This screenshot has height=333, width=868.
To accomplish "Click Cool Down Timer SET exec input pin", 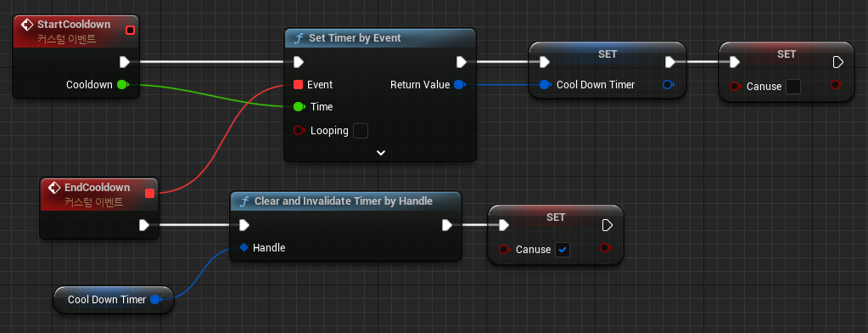I will (x=544, y=61).
